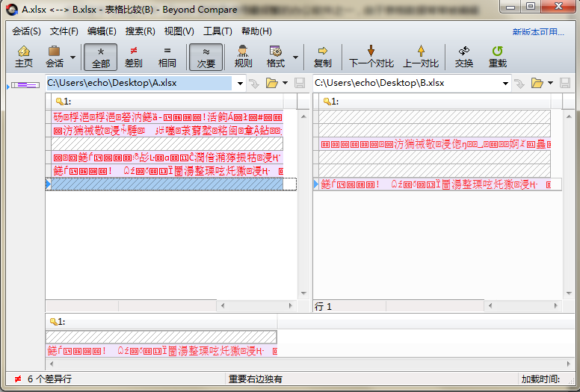580x392 pixels.
Task: Click the right pane horizontal scrollbar right arrow
Action: (555, 305)
